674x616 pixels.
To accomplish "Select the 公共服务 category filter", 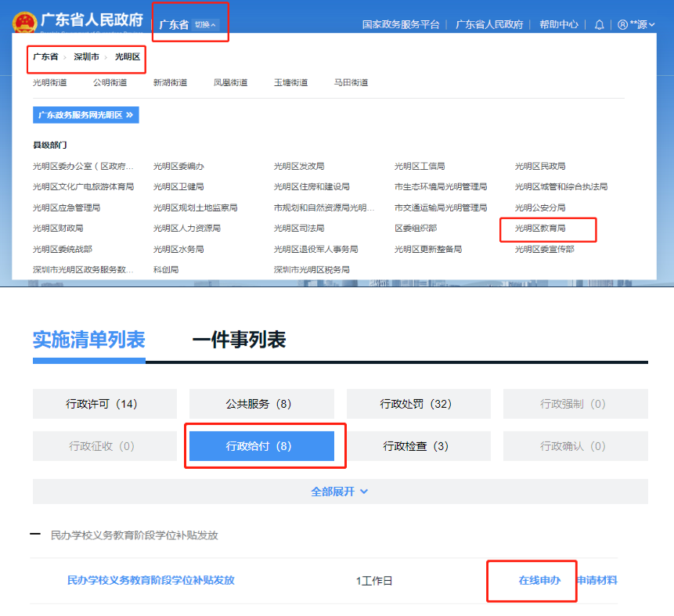I will (x=261, y=403).
